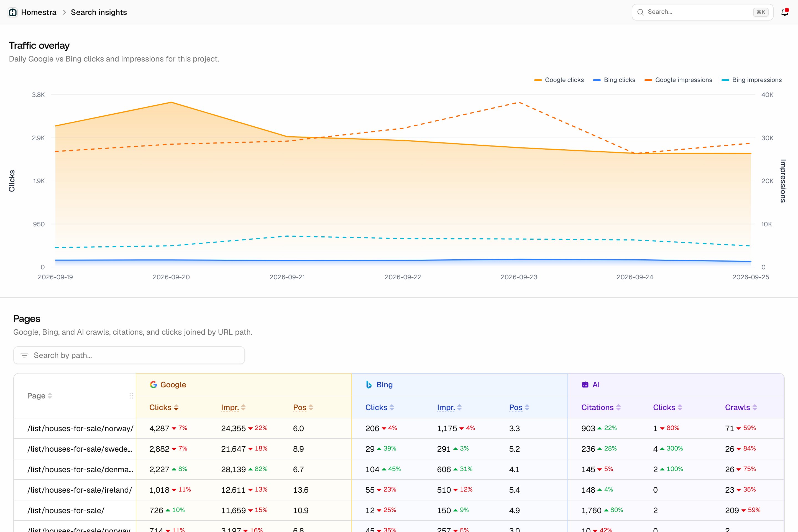
Task: Sort by Google Pos column
Action: tap(303, 407)
